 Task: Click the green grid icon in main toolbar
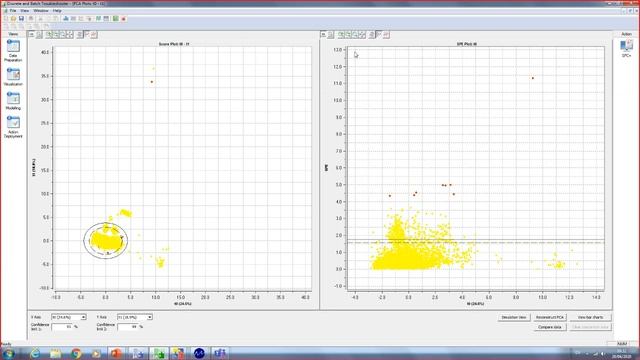tap(116, 18)
